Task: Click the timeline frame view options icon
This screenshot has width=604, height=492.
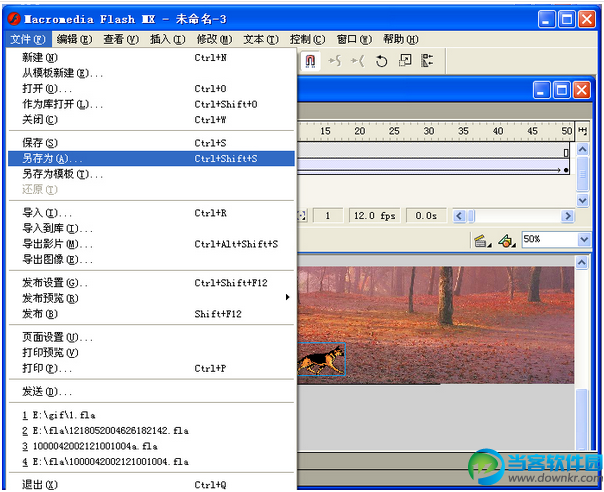Action: [582, 131]
